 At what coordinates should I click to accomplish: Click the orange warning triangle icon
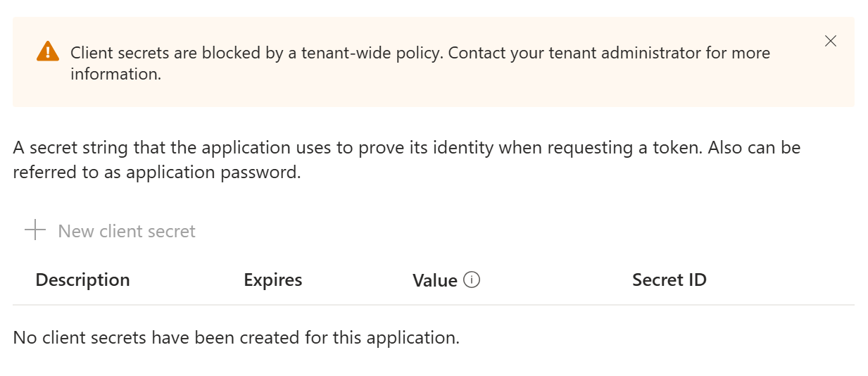[48, 52]
